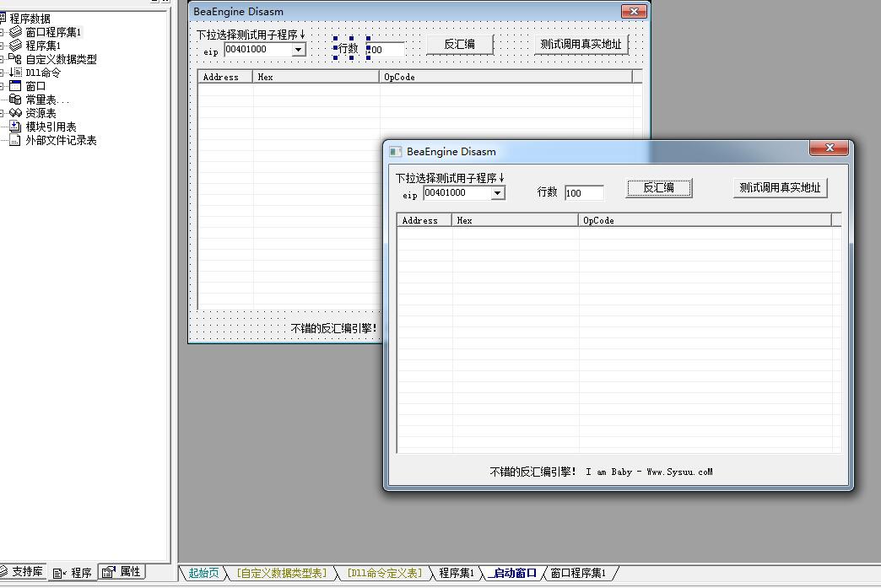Select the OpCode column header in the form designer

[505, 77]
